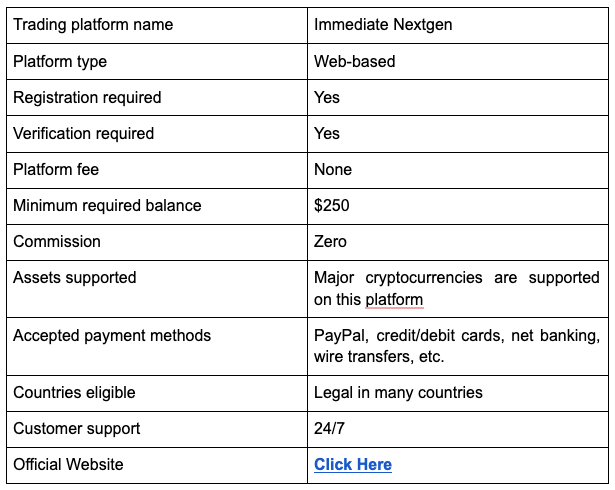Click the 'Platform type' row label
The image size is (615, 490).
(x=60, y=61)
